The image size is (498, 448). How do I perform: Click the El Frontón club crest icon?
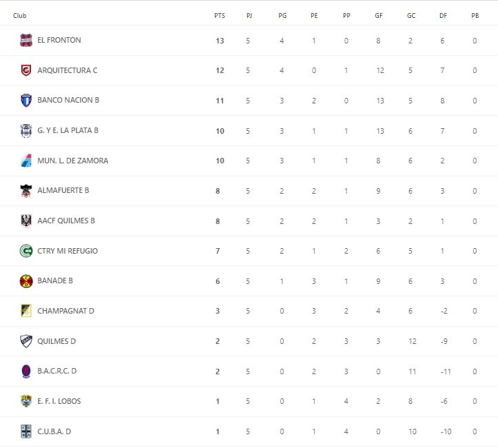pyautogui.click(x=26, y=41)
